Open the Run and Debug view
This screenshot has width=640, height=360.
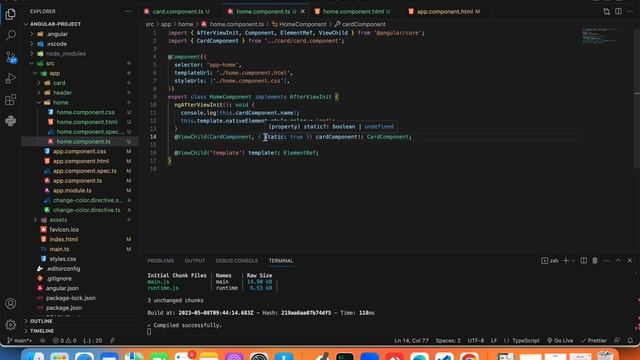[11, 78]
